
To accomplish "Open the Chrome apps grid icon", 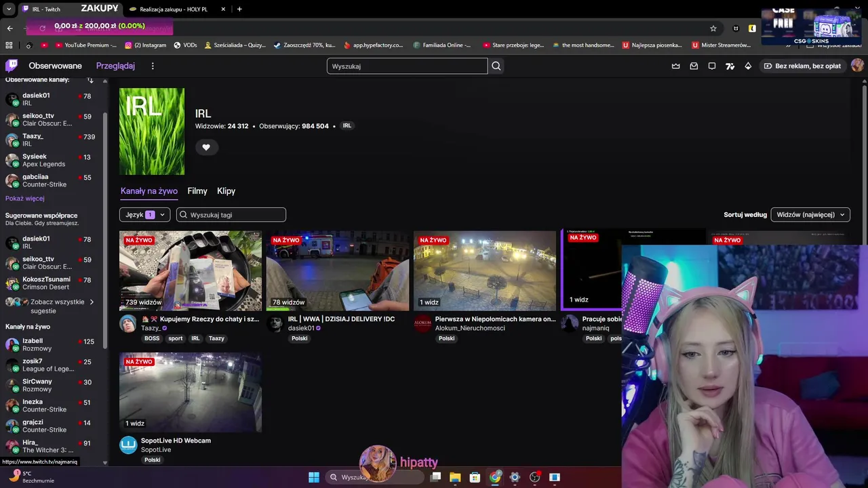I will tap(9, 45).
